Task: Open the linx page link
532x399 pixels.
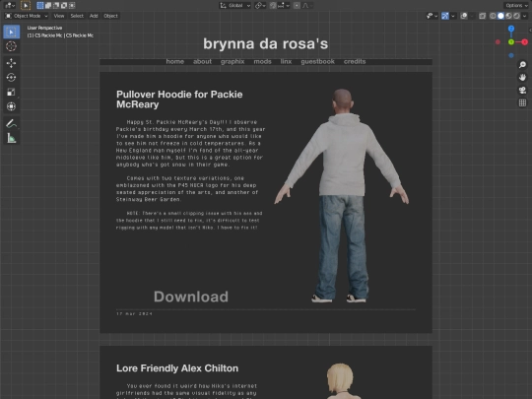Action: 286,61
